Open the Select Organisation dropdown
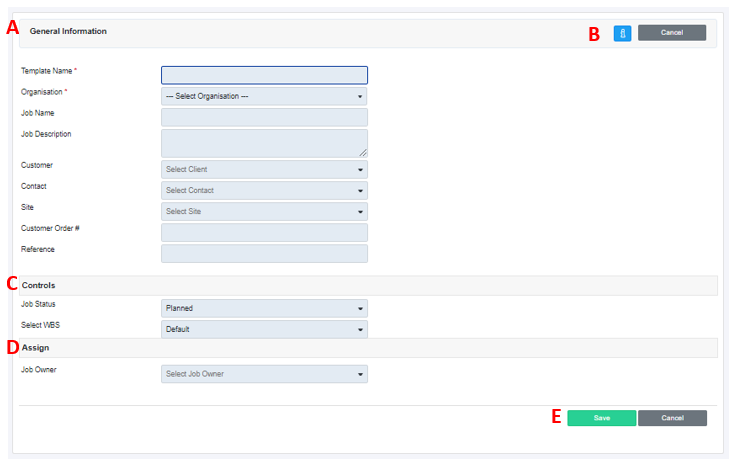This screenshot has width=737, height=468. coord(264,96)
